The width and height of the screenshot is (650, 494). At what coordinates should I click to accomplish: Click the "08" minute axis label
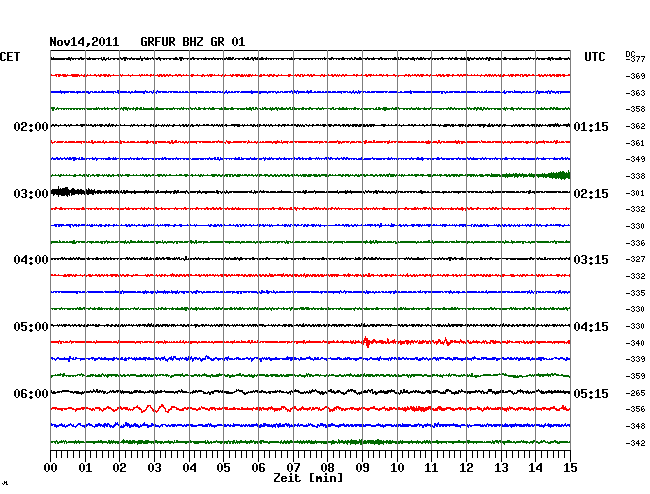click(x=327, y=468)
